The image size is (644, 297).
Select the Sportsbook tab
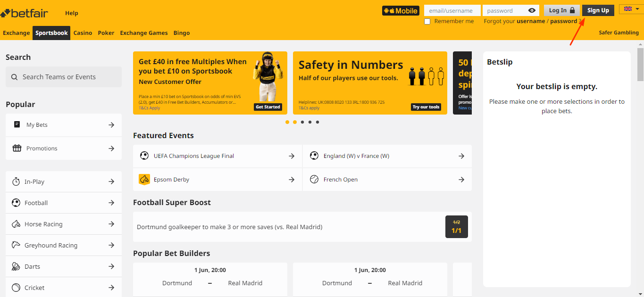[x=51, y=33]
